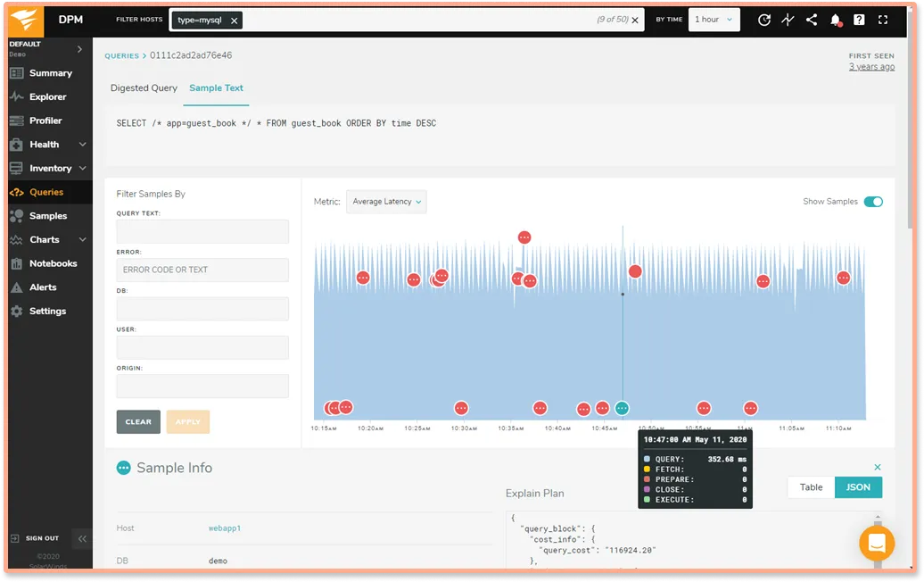Screen dimensions: 924x582
Task: Close the Sample Info panel
Action: point(878,467)
